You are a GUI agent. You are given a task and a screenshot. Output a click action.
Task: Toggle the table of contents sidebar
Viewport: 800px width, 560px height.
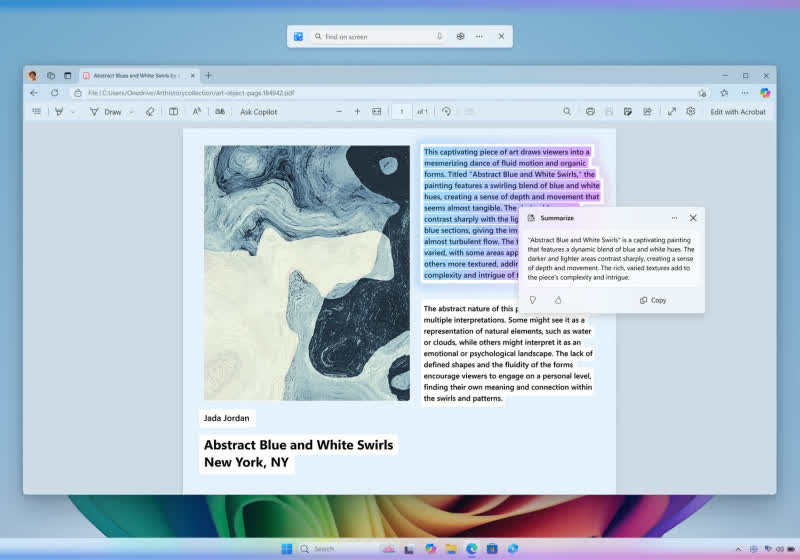coord(37,112)
